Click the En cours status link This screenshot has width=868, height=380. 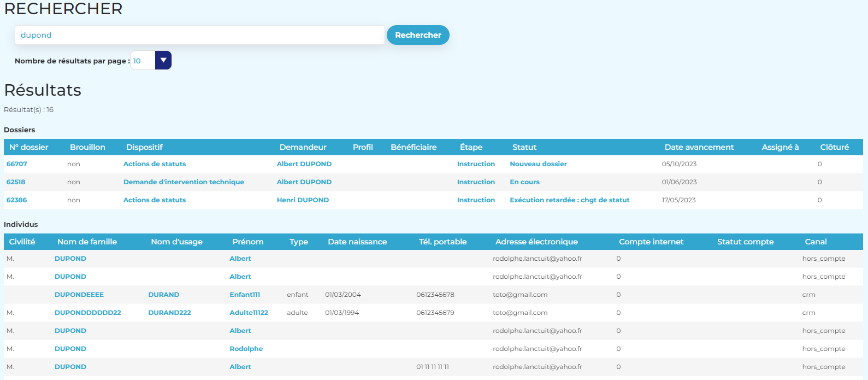pyautogui.click(x=524, y=182)
